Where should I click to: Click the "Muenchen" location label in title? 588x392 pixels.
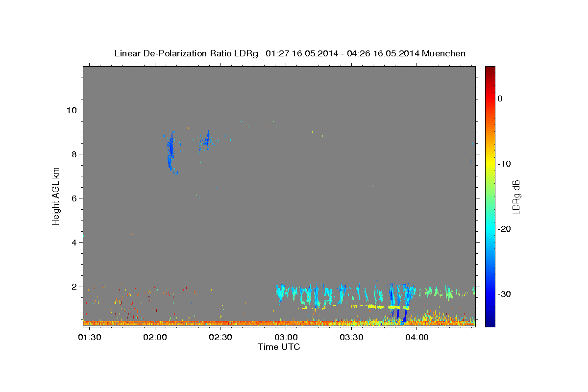click(x=444, y=53)
